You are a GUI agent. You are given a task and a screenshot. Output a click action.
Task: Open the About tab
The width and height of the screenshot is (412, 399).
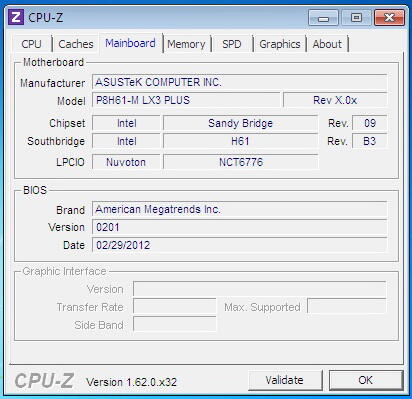point(327,44)
